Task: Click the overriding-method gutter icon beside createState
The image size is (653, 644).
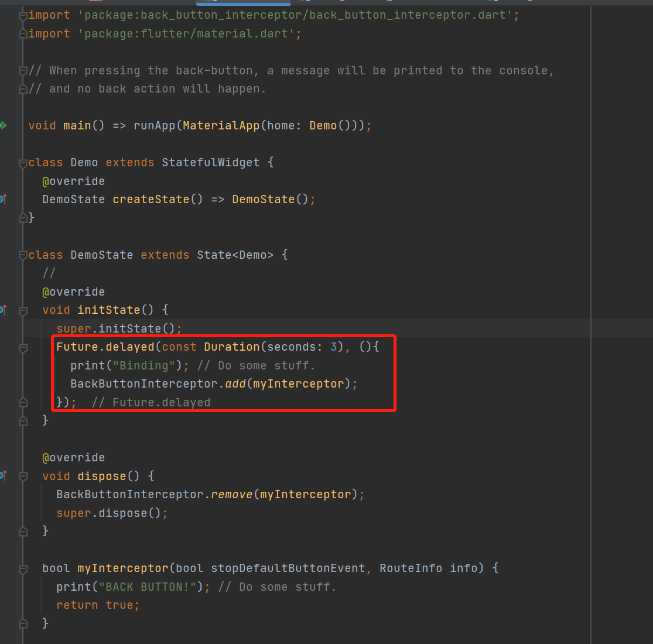Action: click(4, 199)
